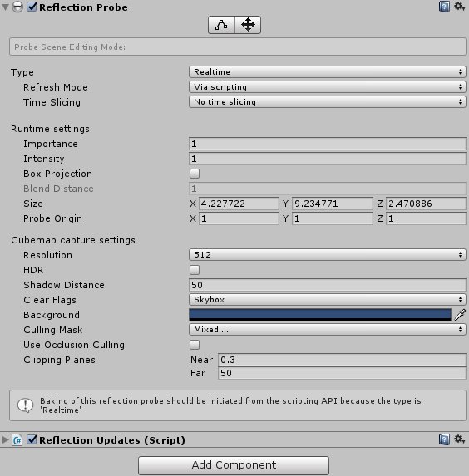Viewport: 469px width, 476px height.
Task: Open Reflection Probe gear settings menu
Action: click(x=459, y=7)
